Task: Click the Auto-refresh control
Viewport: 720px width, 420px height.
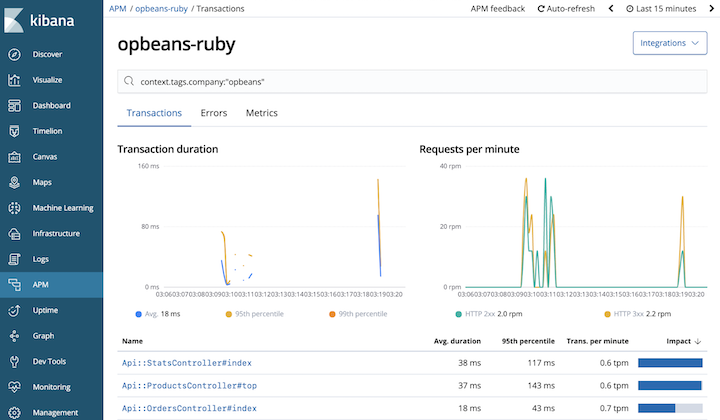Action: click(566, 8)
